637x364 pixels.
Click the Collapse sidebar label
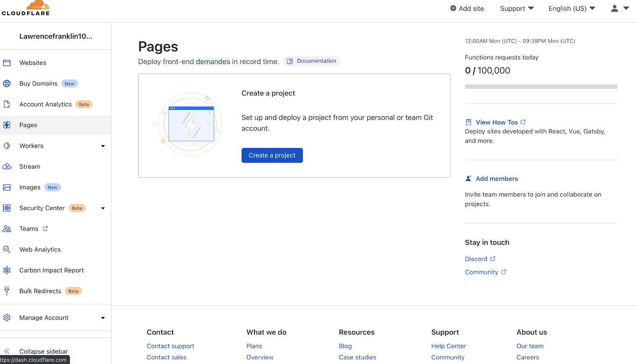click(x=44, y=351)
